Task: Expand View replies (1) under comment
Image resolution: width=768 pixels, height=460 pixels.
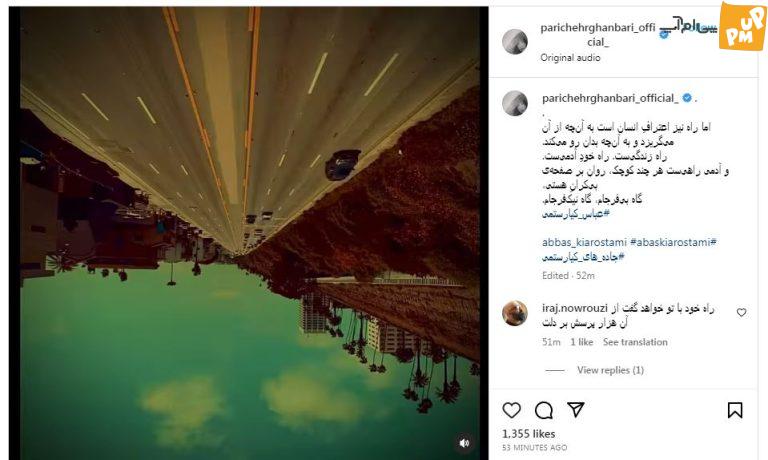Action: (x=610, y=370)
